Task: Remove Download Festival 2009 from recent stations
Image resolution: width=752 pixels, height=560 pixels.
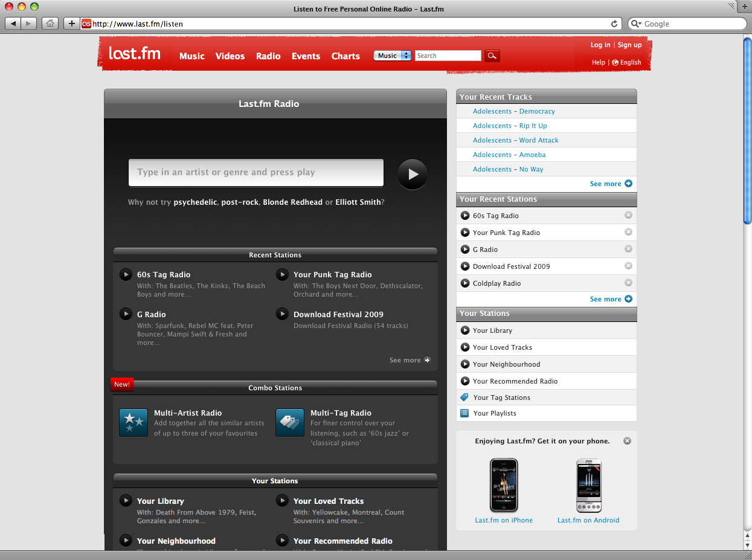Action: (628, 266)
